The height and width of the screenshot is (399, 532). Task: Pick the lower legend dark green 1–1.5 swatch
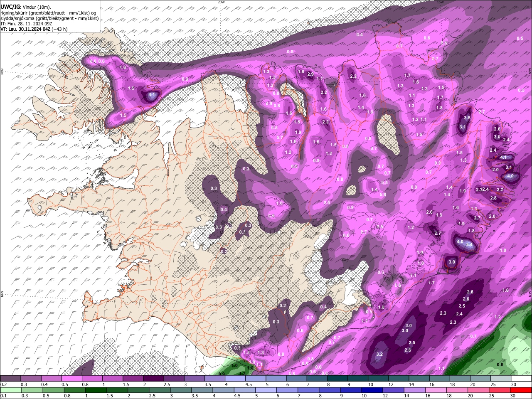pos(96,390)
